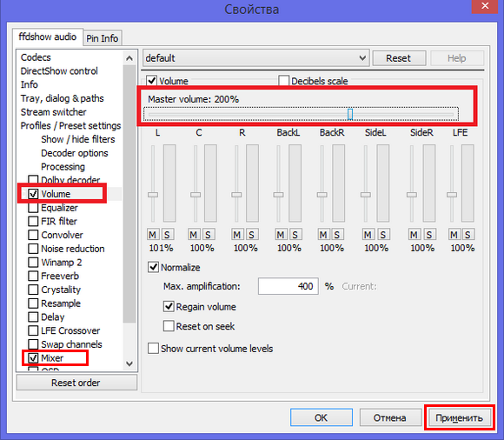Viewport: 504px width, 440px height.
Task: Enable Decibels scale option
Action: pyautogui.click(x=284, y=81)
